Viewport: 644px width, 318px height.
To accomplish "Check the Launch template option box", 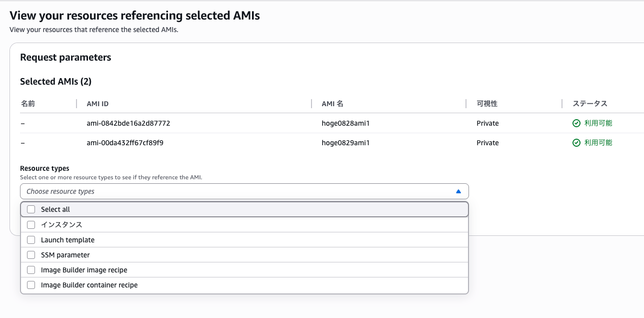I will pyautogui.click(x=31, y=240).
